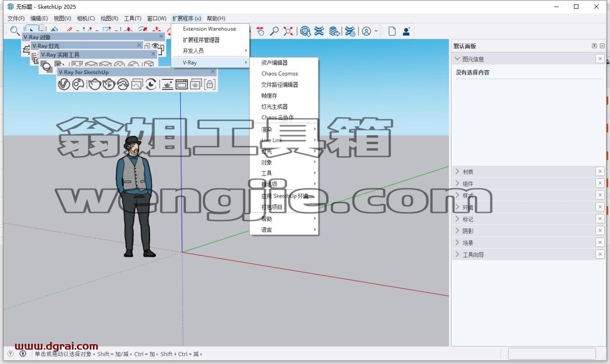Viewport: 610px width, 364px height.
Task: Open the 绘图(R) menu
Action: pos(109,18)
